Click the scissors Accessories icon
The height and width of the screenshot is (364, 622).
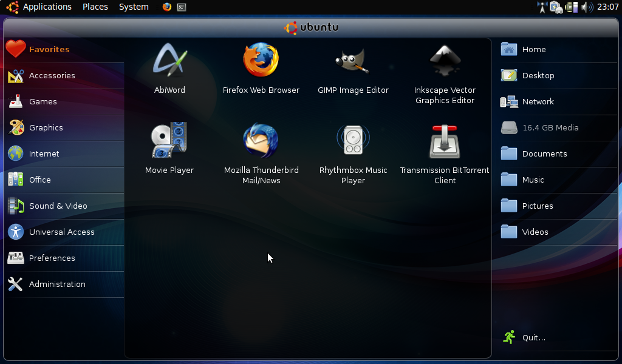click(16, 76)
